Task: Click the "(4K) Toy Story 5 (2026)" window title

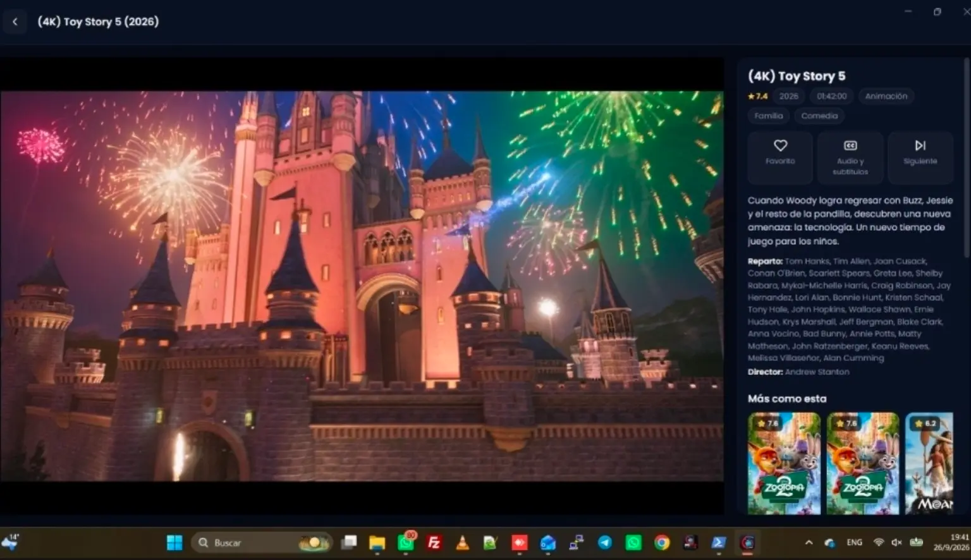Action: tap(98, 21)
